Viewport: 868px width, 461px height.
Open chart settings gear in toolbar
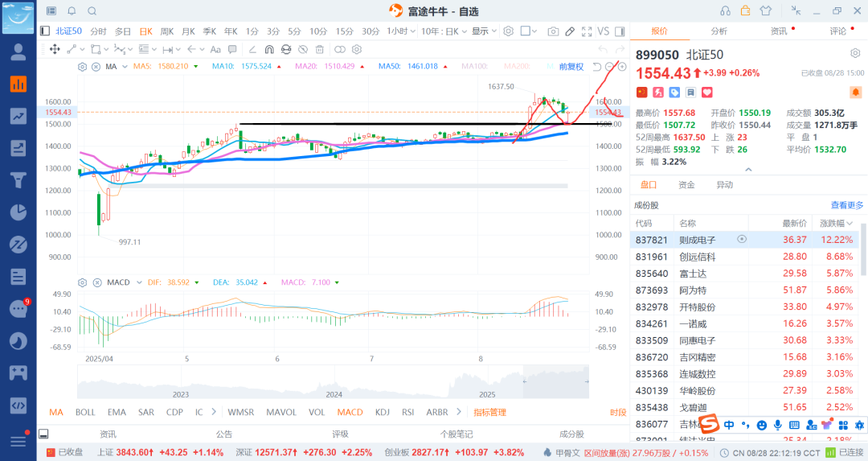click(x=508, y=31)
